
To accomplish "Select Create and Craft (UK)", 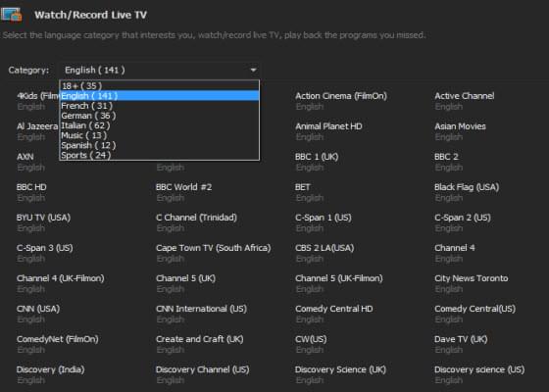I will coord(199,339).
